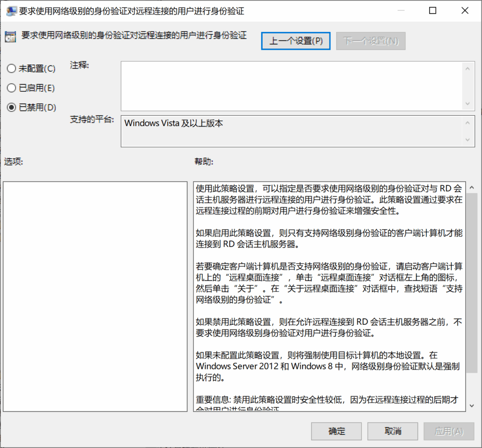Click the 上一个设置 button
This screenshot has width=482, height=448.
click(x=296, y=41)
